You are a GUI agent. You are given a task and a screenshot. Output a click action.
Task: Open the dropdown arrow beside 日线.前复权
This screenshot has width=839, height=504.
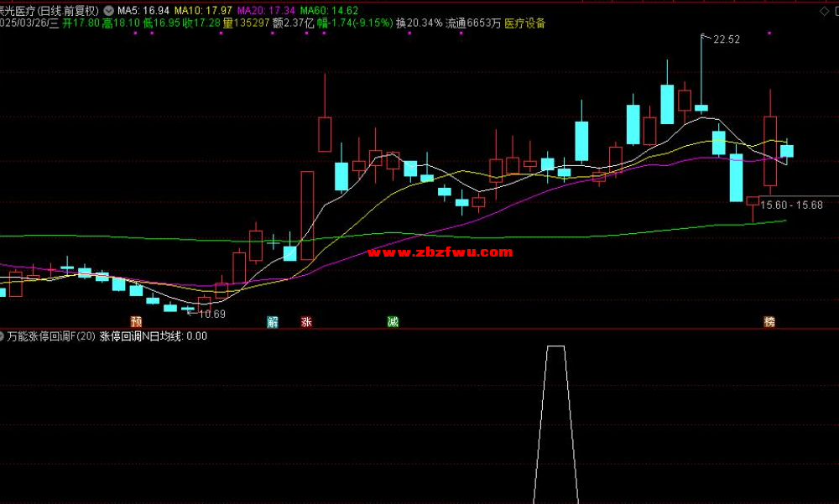(108, 10)
